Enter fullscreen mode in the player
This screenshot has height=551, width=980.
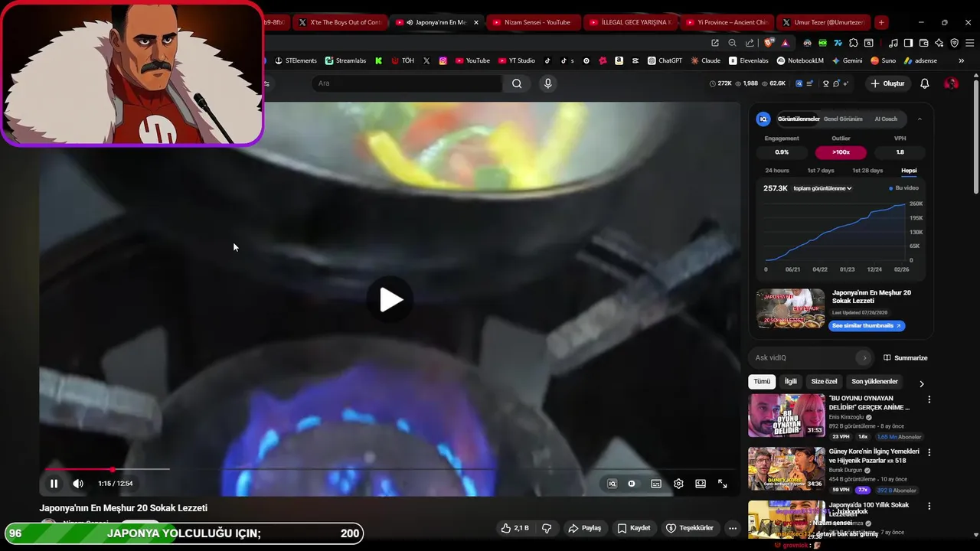pyautogui.click(x=723, y=484)
